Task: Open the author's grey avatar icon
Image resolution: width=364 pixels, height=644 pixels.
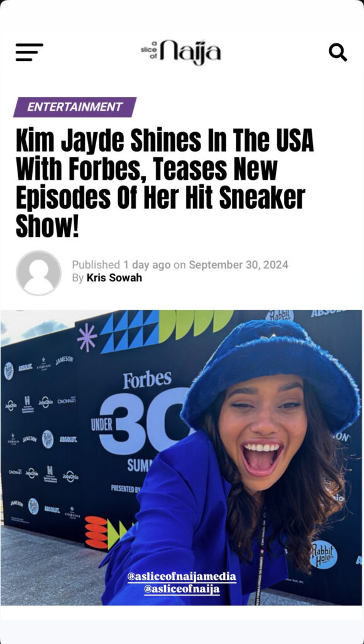Action: [x=38, y=273]
